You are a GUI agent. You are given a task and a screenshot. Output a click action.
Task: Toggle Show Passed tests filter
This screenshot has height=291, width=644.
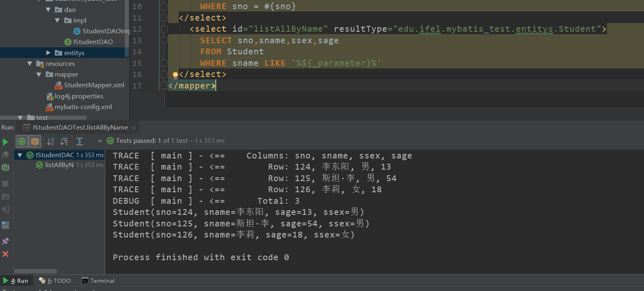[x=22, y=142]
